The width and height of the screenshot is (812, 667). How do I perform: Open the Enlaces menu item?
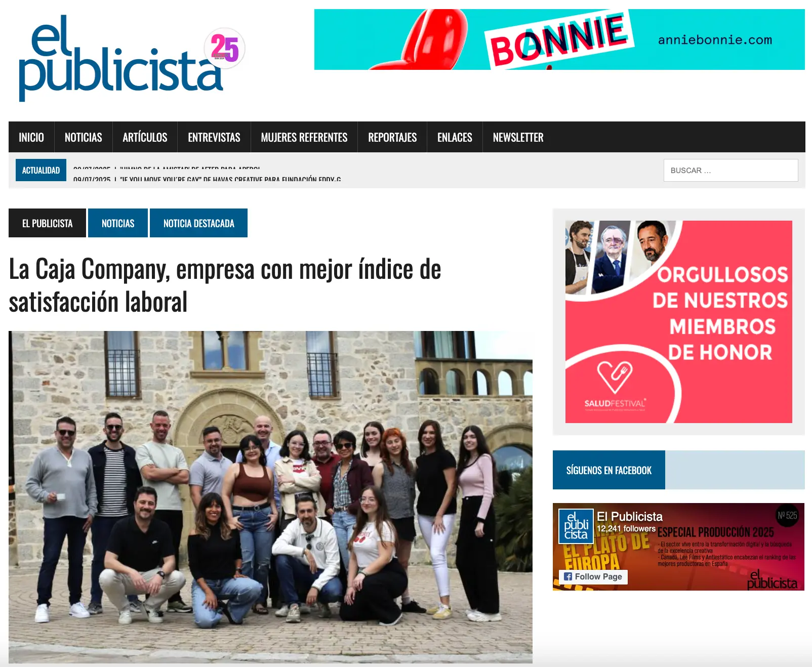click(455, 137)
